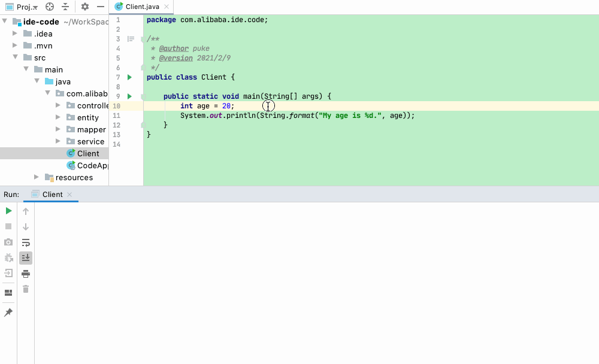This screenshot has width=599, height=364.
Task: Pin the Run tab
Action: pyautogui.click(x=8, y=313)
